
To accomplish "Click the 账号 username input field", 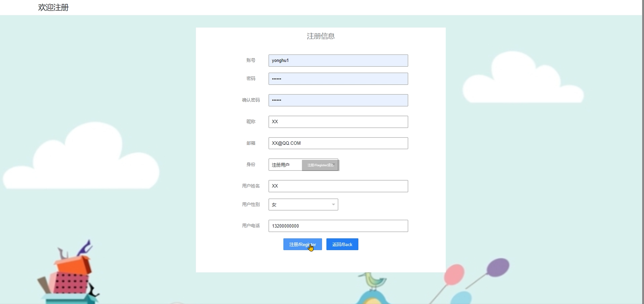I will (338, 61).
